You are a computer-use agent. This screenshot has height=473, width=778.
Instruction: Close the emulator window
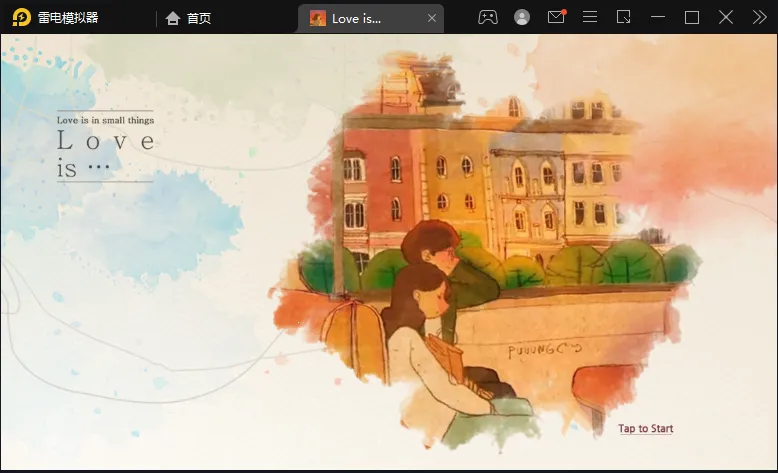pyautogui.click(x=726, y=17)
